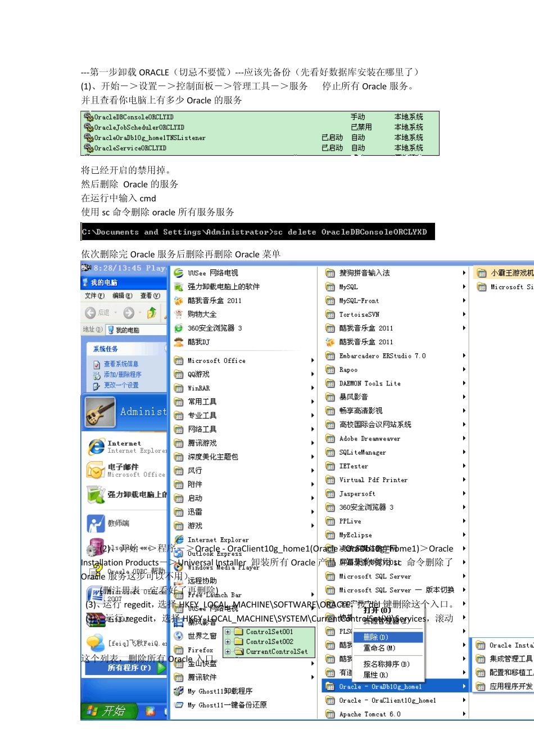The width and height of the screenshot is (534, 756).
Task: Launch 360安全浏览器 3 from first column
Action: [207, 328]
